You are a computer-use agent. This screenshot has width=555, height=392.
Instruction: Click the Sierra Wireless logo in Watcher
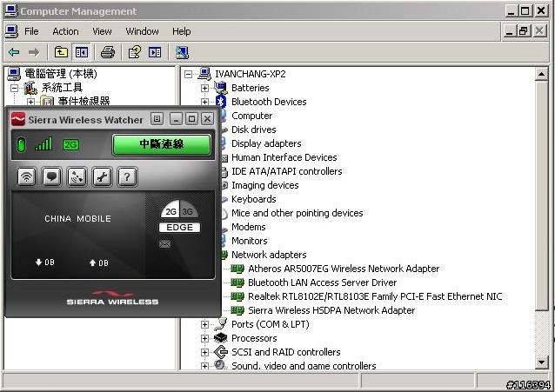(x=112, y=298)
